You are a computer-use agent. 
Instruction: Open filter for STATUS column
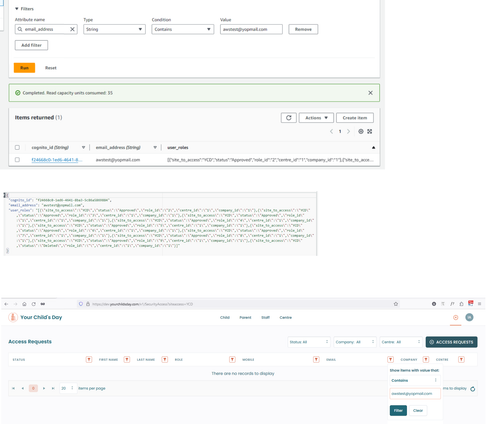[89, 359]
